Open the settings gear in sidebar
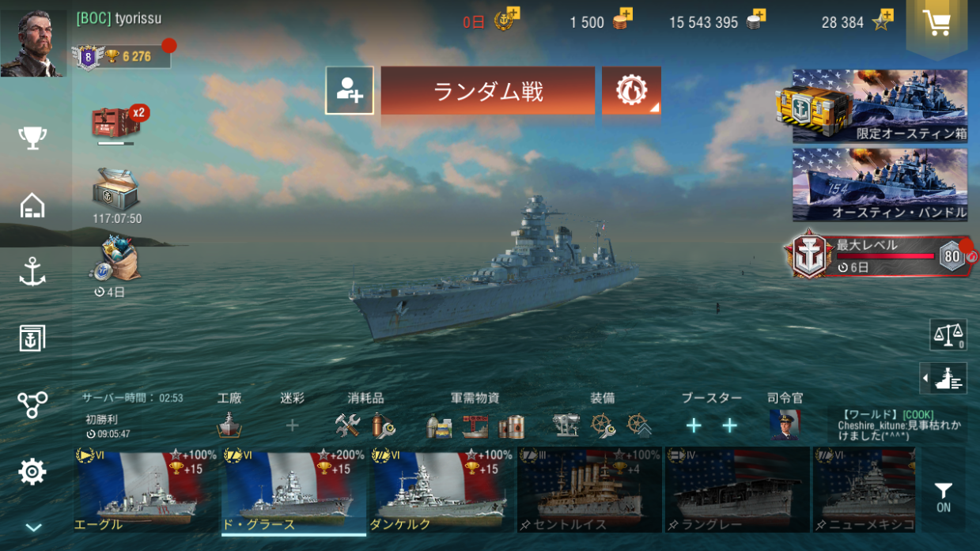Viewport: 980px width, 551px height. point(32,472)
